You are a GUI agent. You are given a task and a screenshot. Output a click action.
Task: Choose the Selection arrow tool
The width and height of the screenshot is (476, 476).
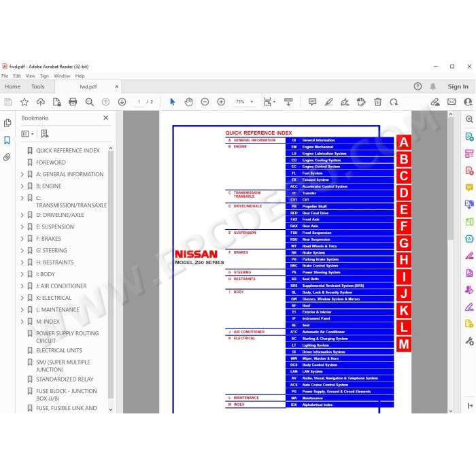coord(173,102)
